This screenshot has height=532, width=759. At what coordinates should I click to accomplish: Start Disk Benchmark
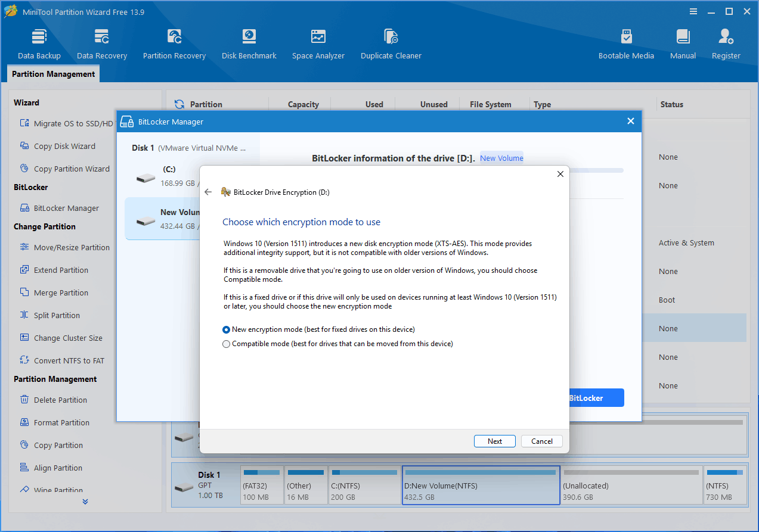point(249,45)
